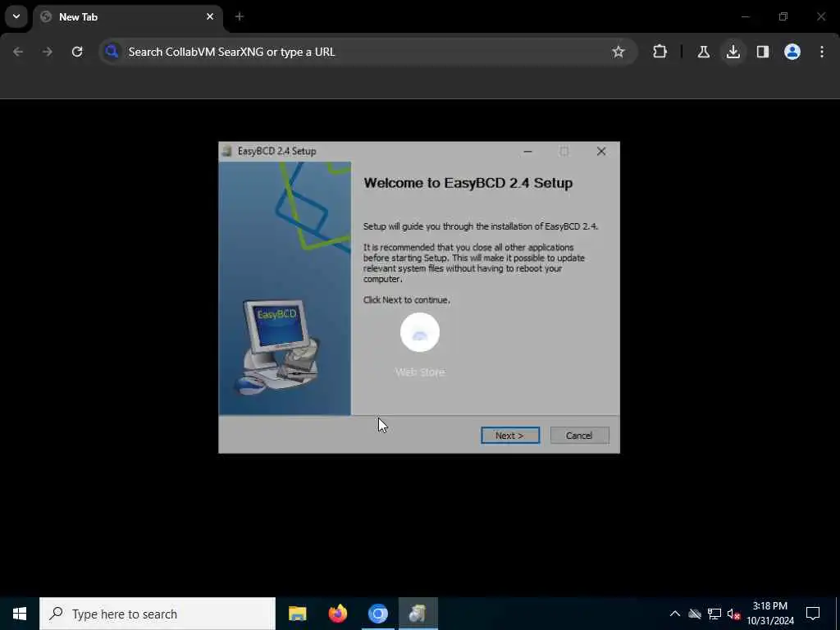840x630 pixels.
Task: Open the notification center
Action: click(x=813, y=614)
